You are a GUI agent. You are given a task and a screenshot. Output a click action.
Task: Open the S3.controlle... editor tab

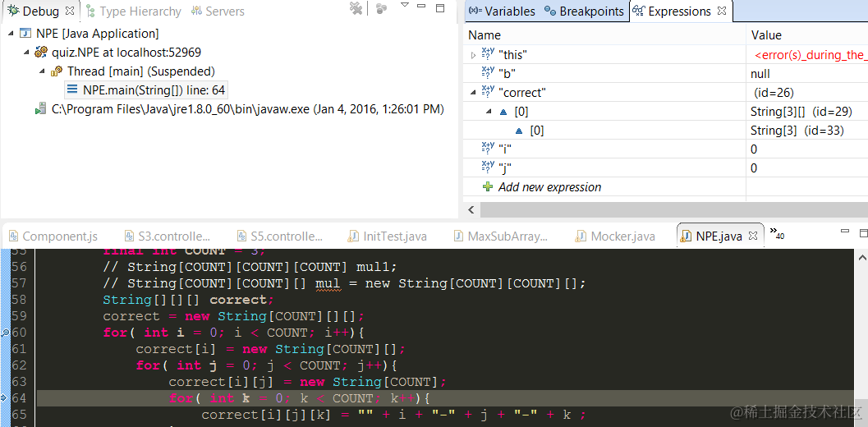[x=168, y=236]
